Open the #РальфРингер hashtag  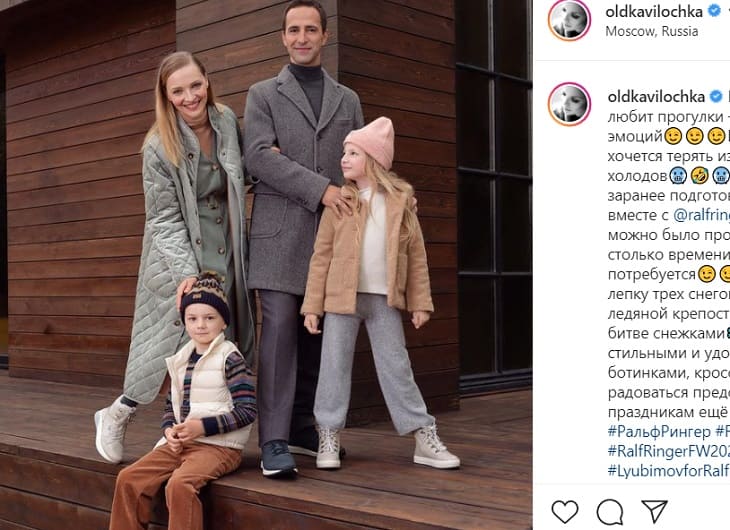pyautogui.click(x=658, y=431)
